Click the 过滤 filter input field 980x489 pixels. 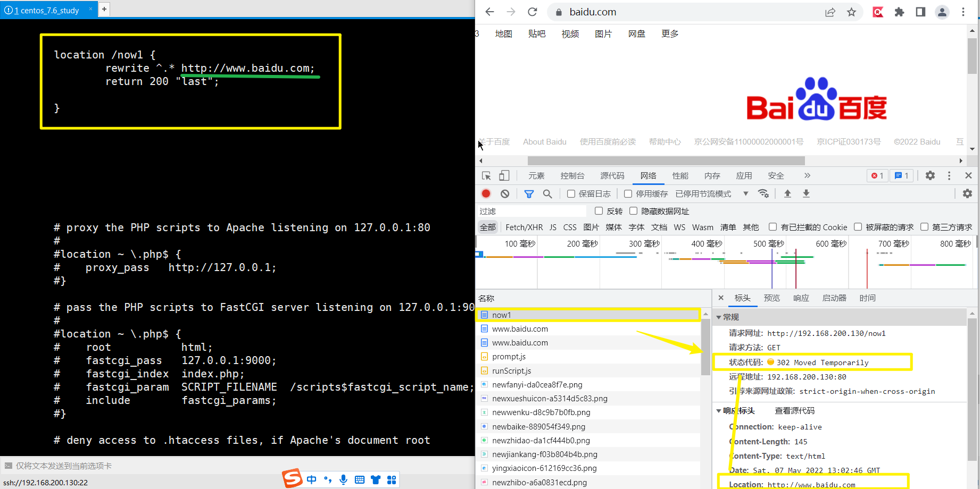pos(531,211)
